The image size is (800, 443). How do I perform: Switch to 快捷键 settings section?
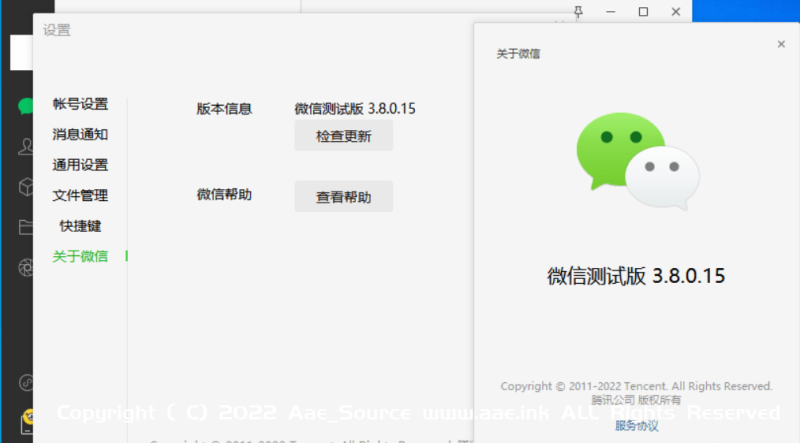(80, 226)
